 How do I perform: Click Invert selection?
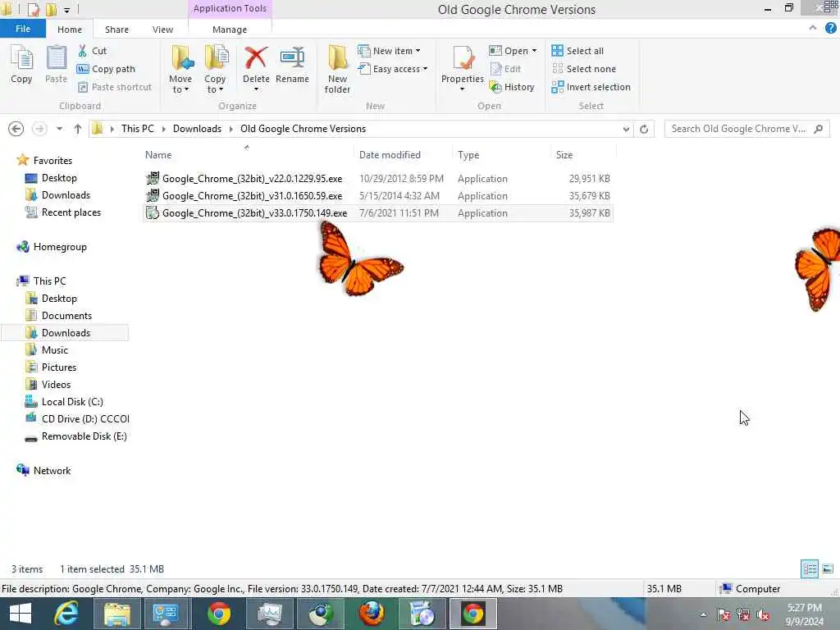591,87
